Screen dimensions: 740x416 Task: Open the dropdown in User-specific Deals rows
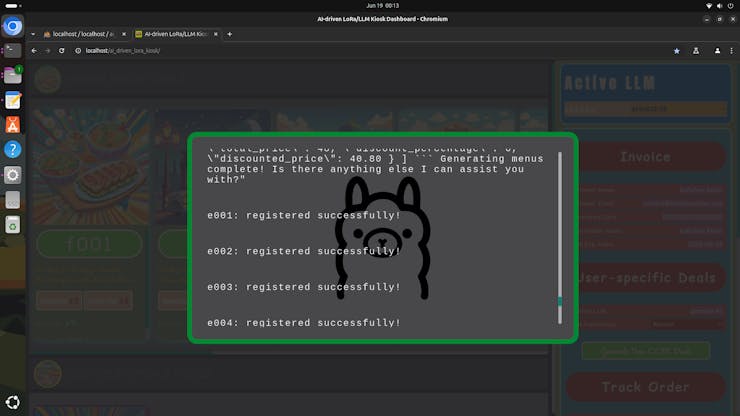coord(663,324)
